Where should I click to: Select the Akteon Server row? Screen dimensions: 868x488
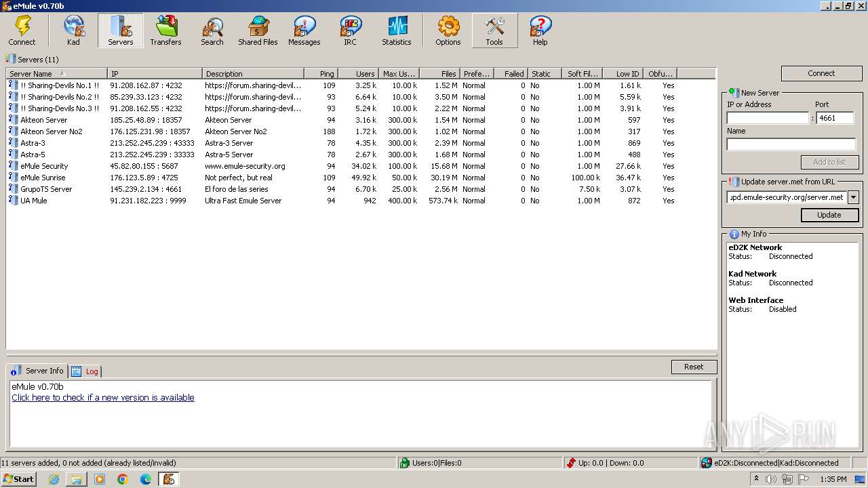click(x=361, y=120)
